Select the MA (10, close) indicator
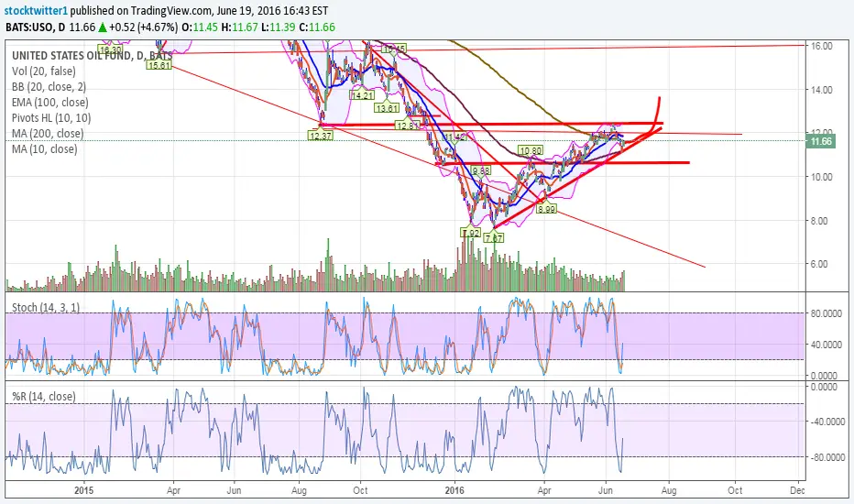Viewport: 854px width, 504px height. [x=45, y=148]
